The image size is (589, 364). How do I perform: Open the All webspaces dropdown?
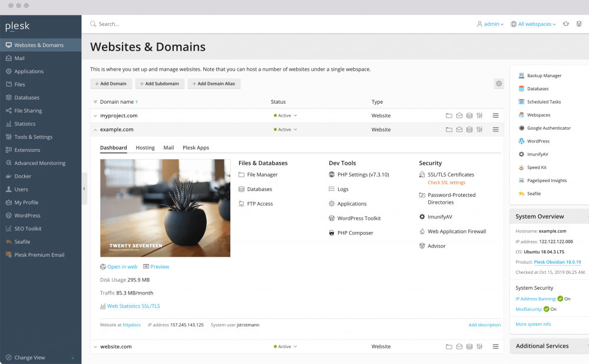tap(533, 24)
